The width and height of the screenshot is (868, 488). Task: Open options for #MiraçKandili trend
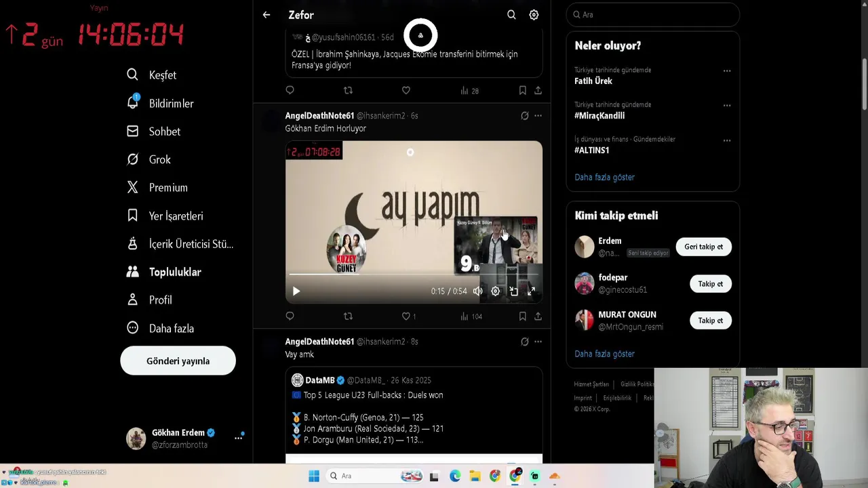727,105
